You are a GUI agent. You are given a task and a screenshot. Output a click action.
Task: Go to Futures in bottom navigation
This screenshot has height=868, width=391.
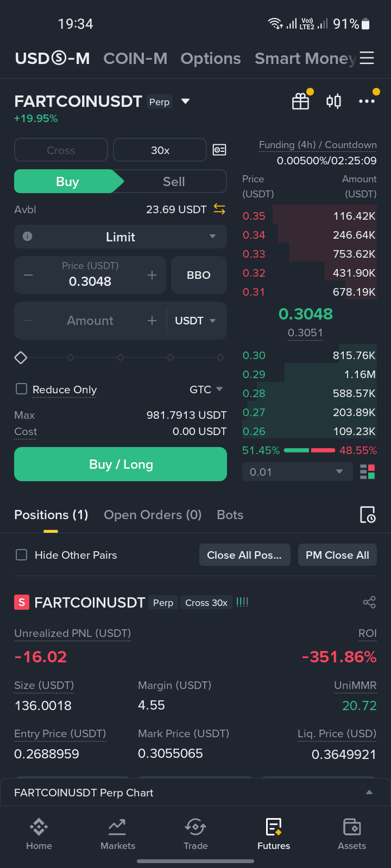tap(274, 834)
